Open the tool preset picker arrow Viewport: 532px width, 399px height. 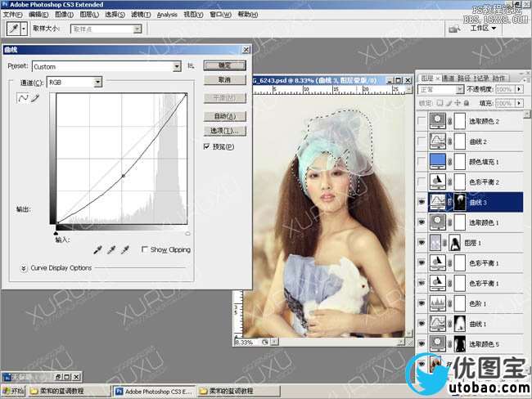tap(24, 29)
